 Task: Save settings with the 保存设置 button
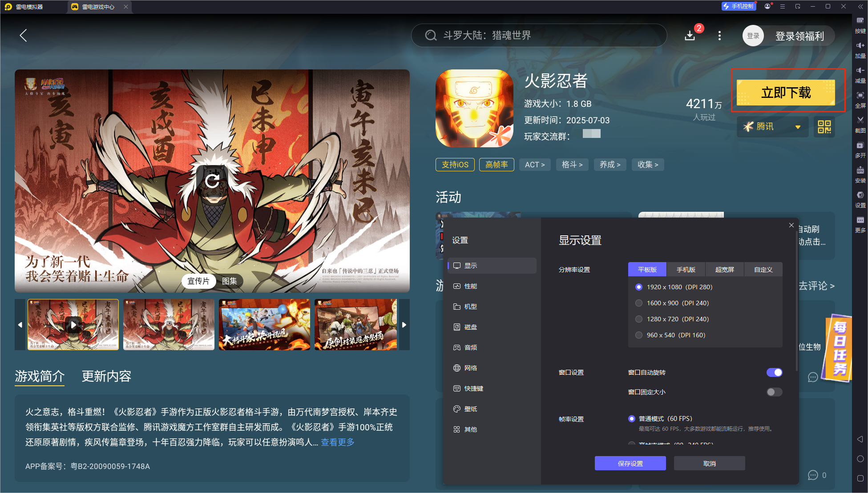click(x=630, y=463)
